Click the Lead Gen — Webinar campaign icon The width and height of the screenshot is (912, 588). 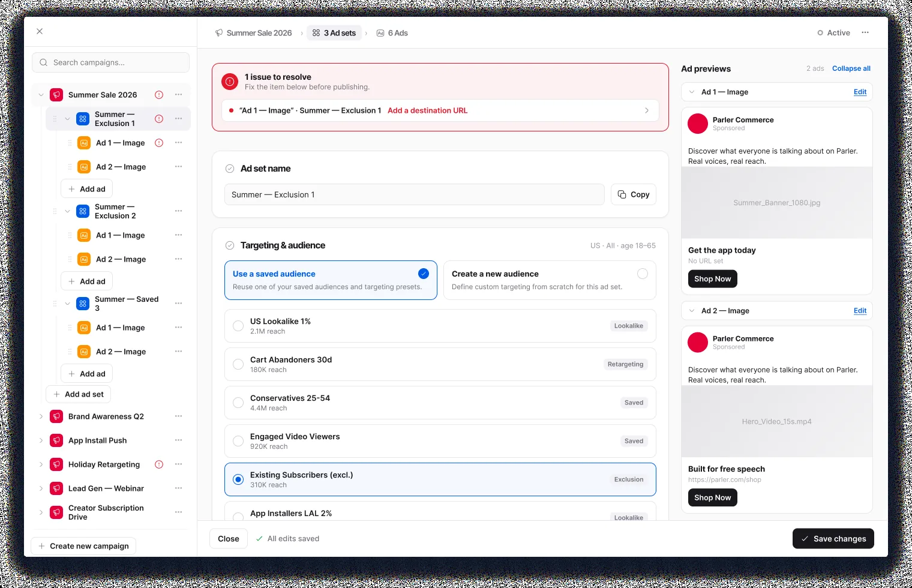pyautogui.click(x=56, y=488)
